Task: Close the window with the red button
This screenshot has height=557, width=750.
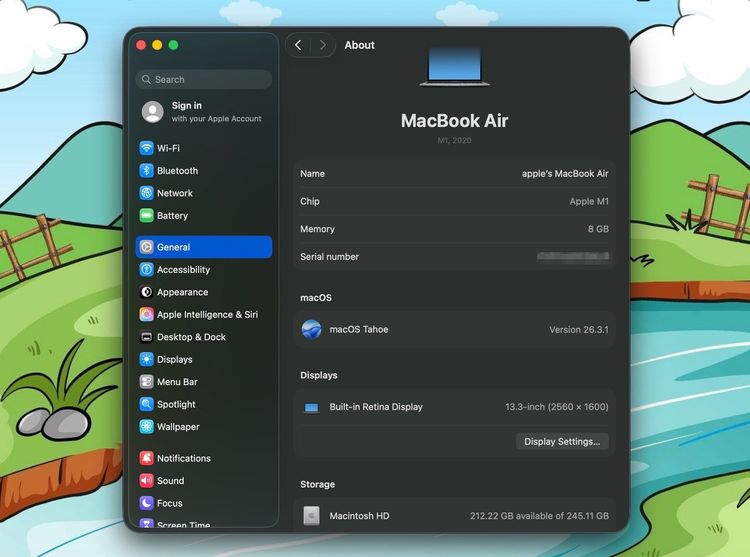Action: pos(141,45)
